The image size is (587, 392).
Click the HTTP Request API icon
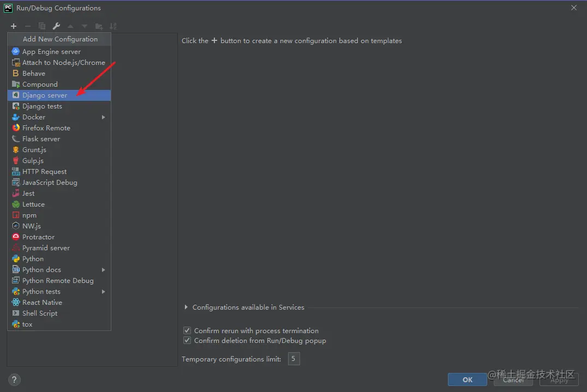click(16, 171)
